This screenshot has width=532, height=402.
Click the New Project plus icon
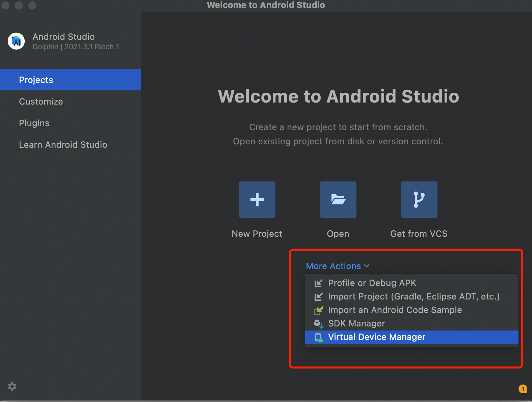(x=257, y=200)
